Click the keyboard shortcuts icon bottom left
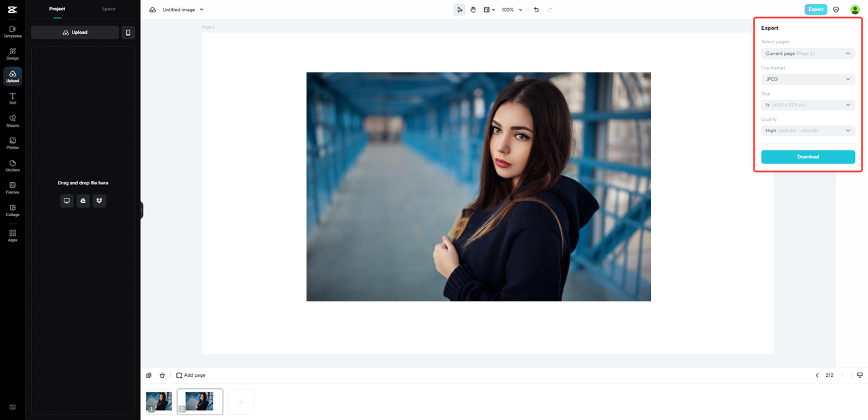Viewport: 868px width, 420px height. tap(12, 407)
